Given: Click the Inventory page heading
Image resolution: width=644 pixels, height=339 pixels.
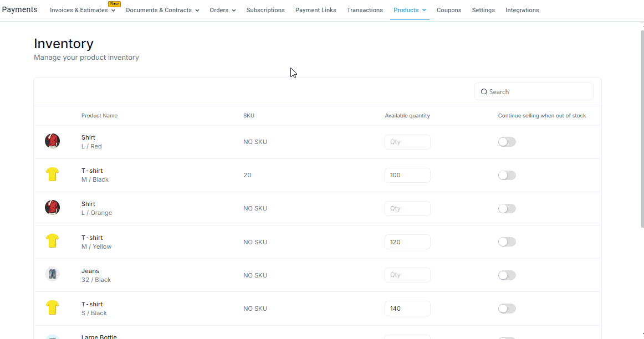Looking at the screenshot, I should [x=64, y=44].
